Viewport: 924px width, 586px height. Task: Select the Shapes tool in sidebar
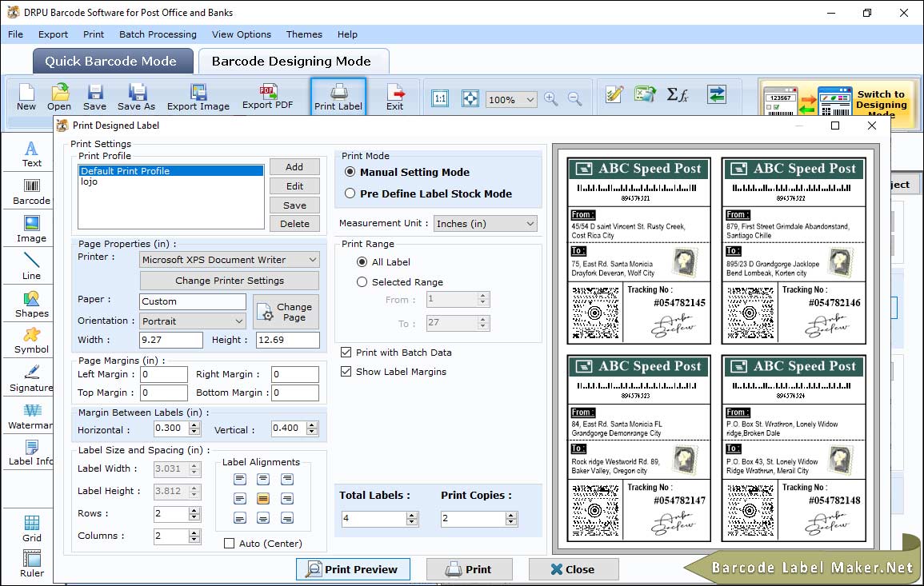[32, 305]
